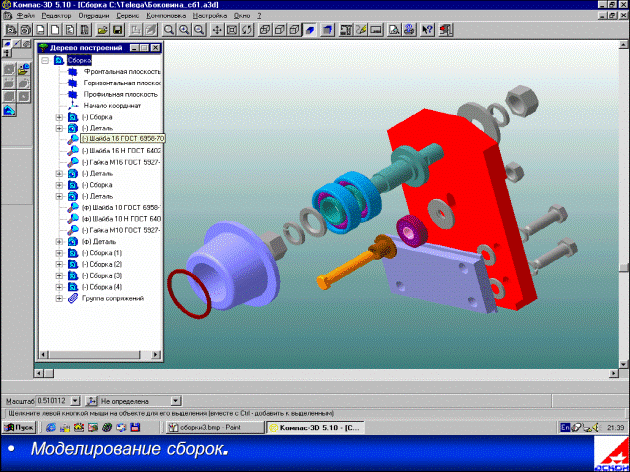Select Профильная плоскость in the tree

click(121, 94)
